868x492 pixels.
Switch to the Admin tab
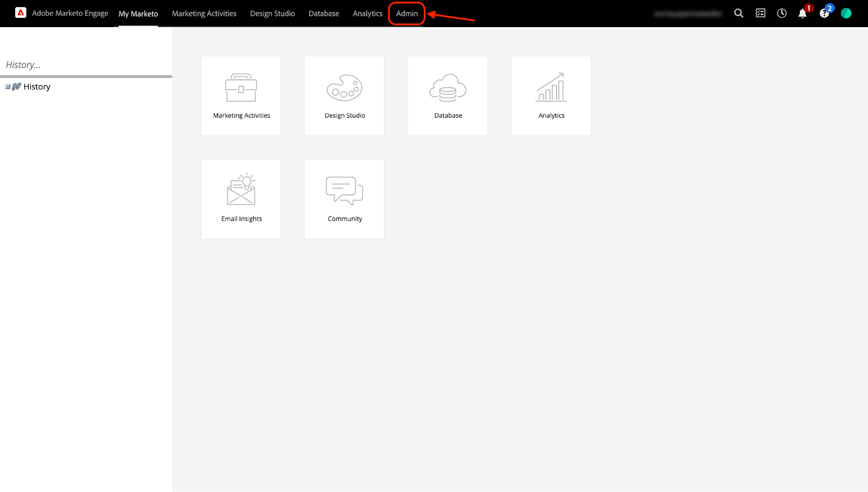[x=407, y=14]
